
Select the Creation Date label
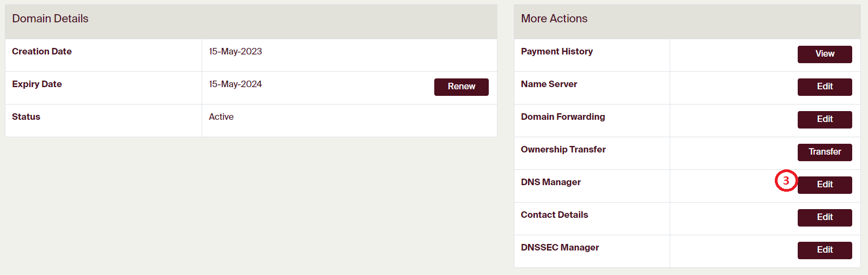tap(42, 51)
